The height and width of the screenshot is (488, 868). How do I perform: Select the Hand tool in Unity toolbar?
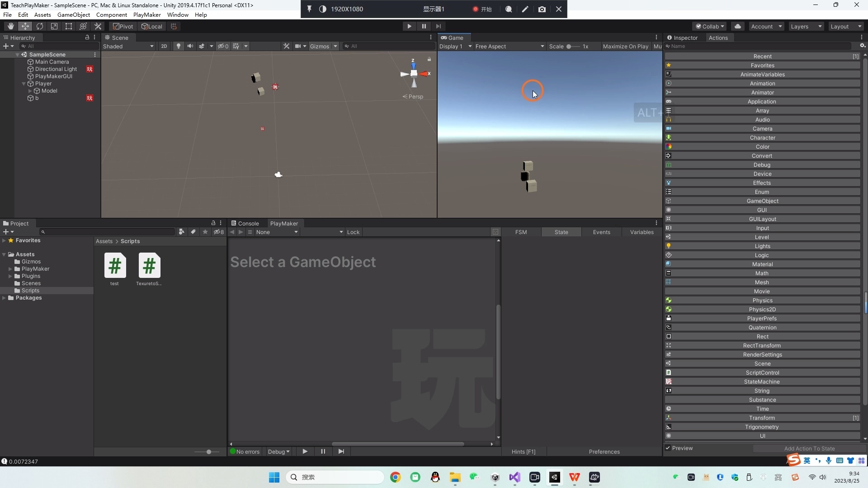[10, 26]
